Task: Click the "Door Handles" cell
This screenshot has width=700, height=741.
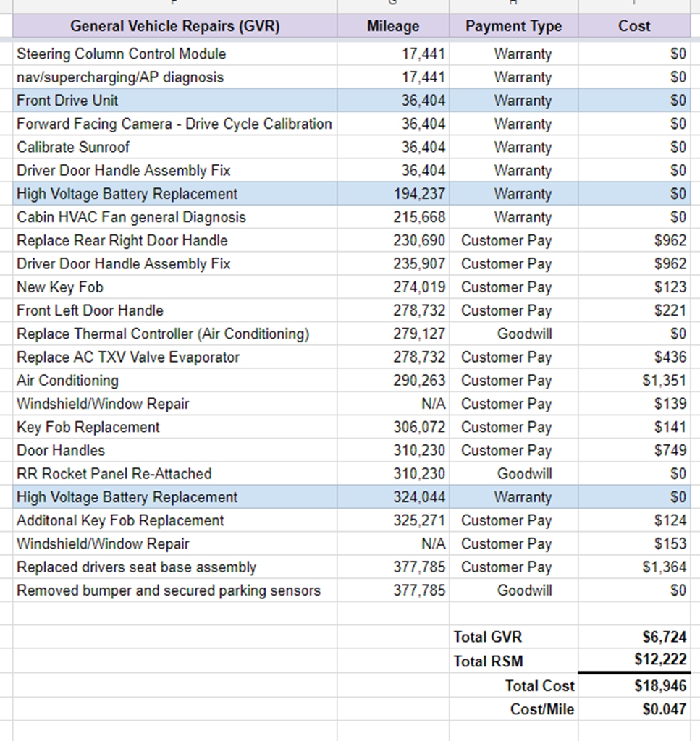Action: [175, 450]
